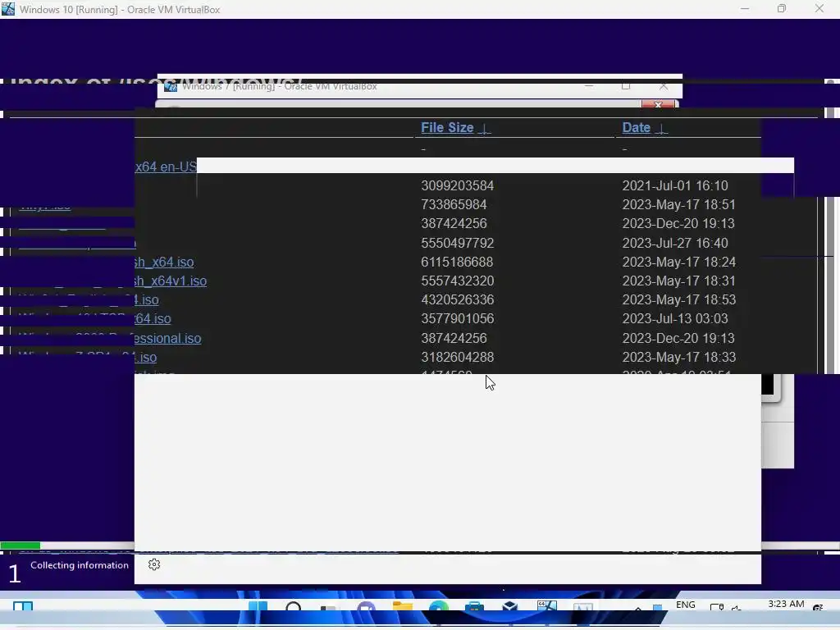Select the date 2023-May-17 18:53
Screen dimensions: 840x630
[678, 300]
